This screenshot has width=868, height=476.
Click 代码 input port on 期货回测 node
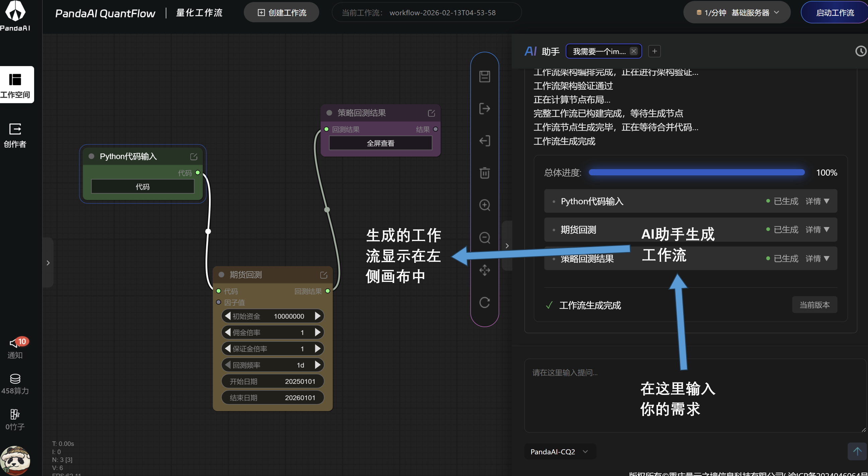[x=218, y=291]
